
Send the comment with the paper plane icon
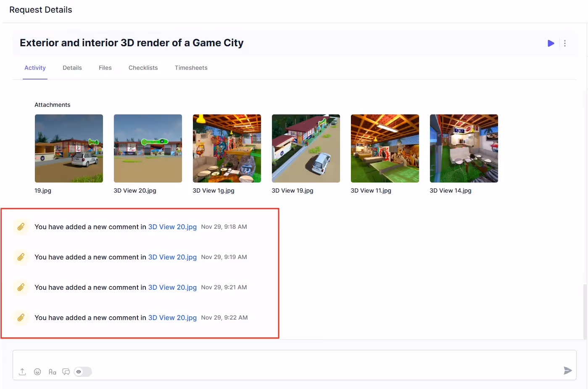point(567,370)
